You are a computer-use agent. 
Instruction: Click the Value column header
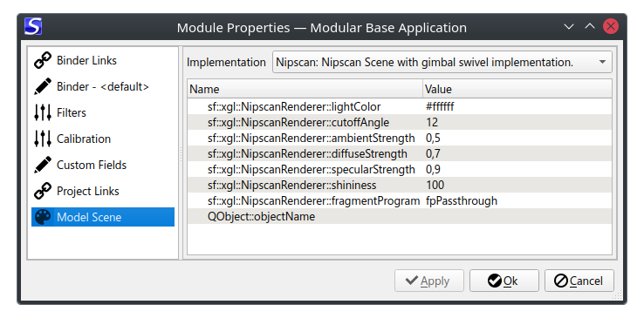(x=517, y=89)
